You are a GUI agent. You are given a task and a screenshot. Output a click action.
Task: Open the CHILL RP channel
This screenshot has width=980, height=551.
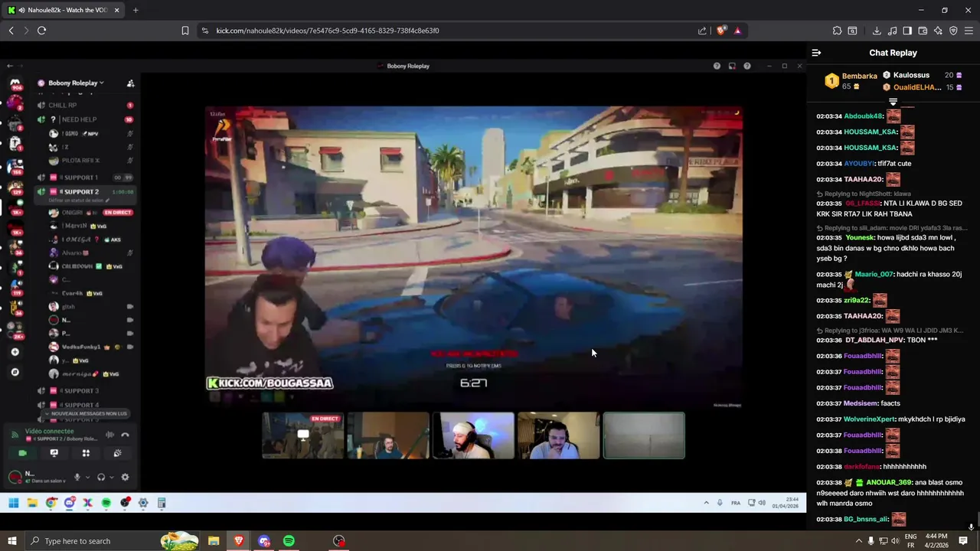[x=63, y=105]
